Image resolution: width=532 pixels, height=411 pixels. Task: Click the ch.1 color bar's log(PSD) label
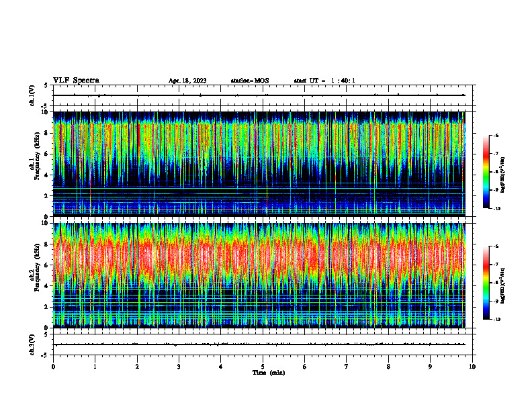[502, 175]
